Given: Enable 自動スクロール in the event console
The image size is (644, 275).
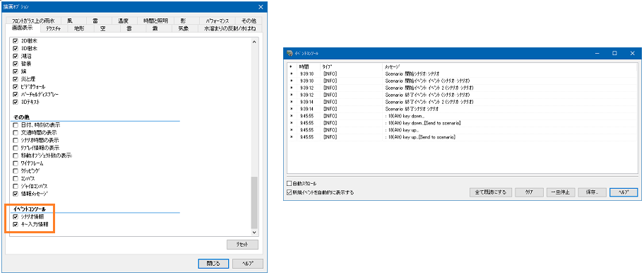Looking at the screenshot, I should (289, 183).
